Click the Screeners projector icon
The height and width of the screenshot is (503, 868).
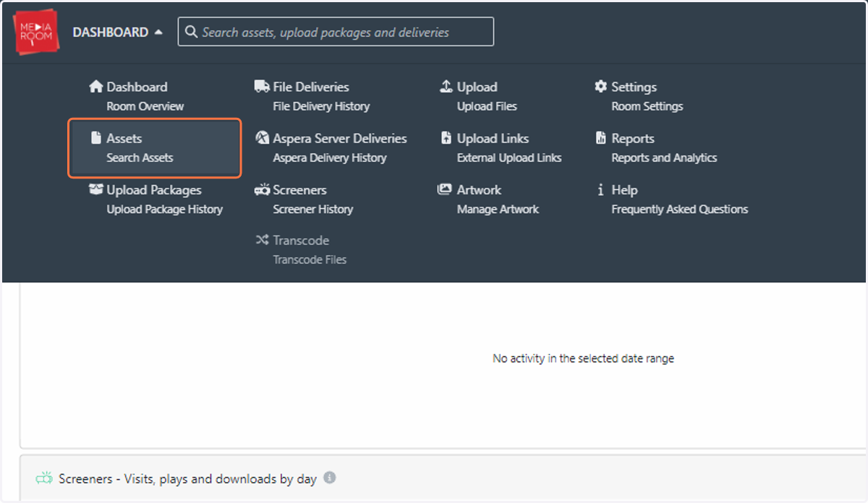(262, 190)
